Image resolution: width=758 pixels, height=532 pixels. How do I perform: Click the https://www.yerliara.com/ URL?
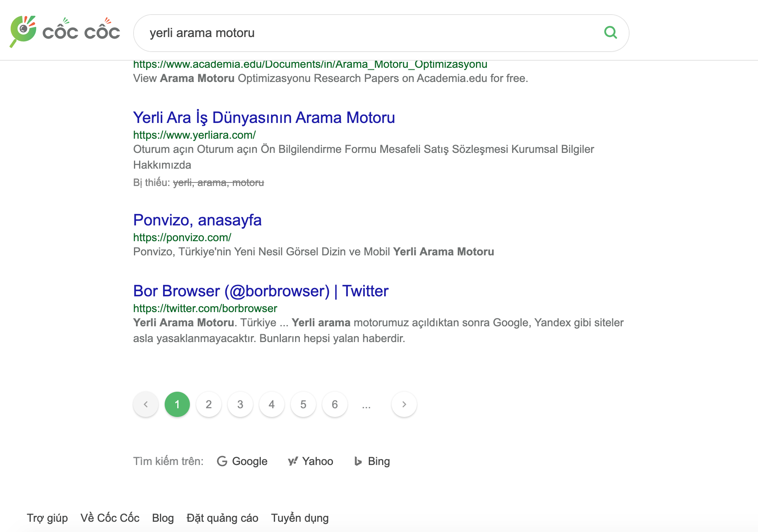(194, 135)
